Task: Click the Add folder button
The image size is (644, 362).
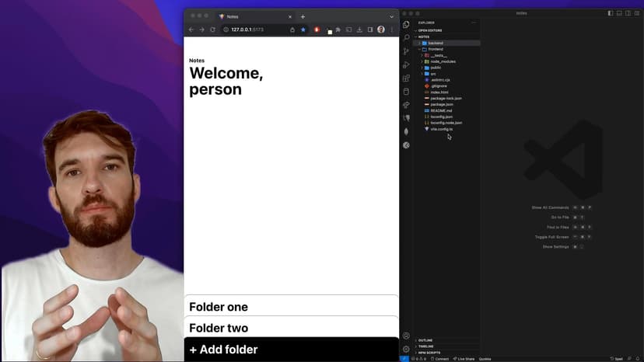Action: [x=291, y=350]
